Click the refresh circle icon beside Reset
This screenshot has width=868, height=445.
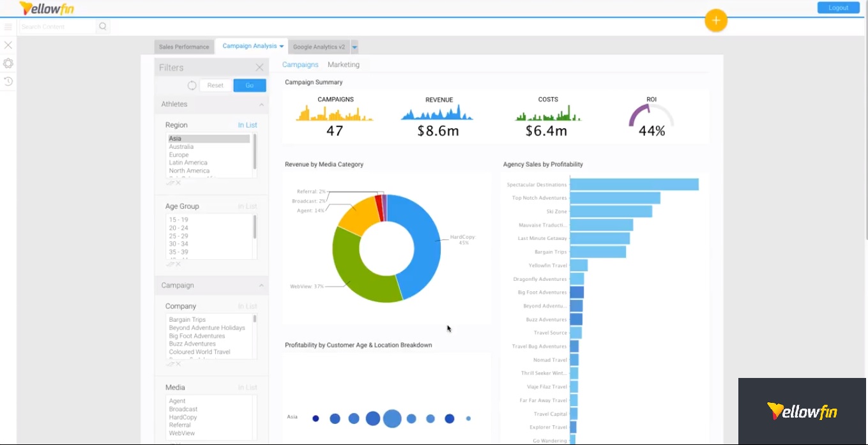click(192, 86)
